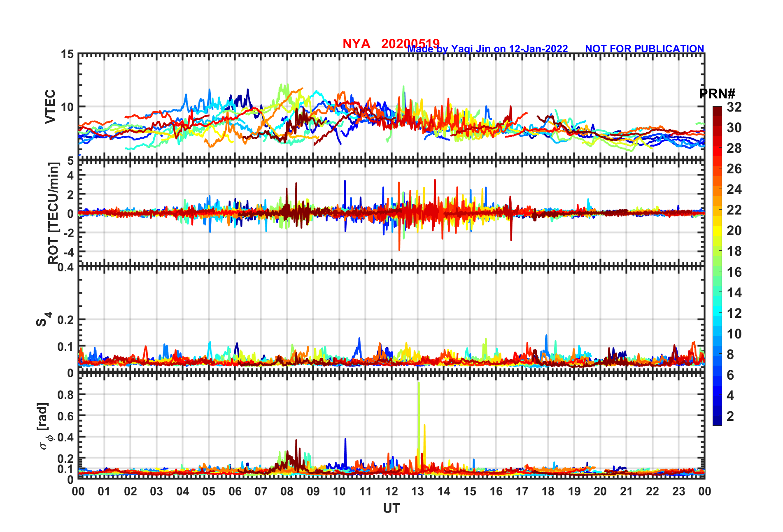Image resolution: width=783 pixels, height=532 pixels.
Task: Click the colorbar tick label 32
Action: (x=734, y=107)
